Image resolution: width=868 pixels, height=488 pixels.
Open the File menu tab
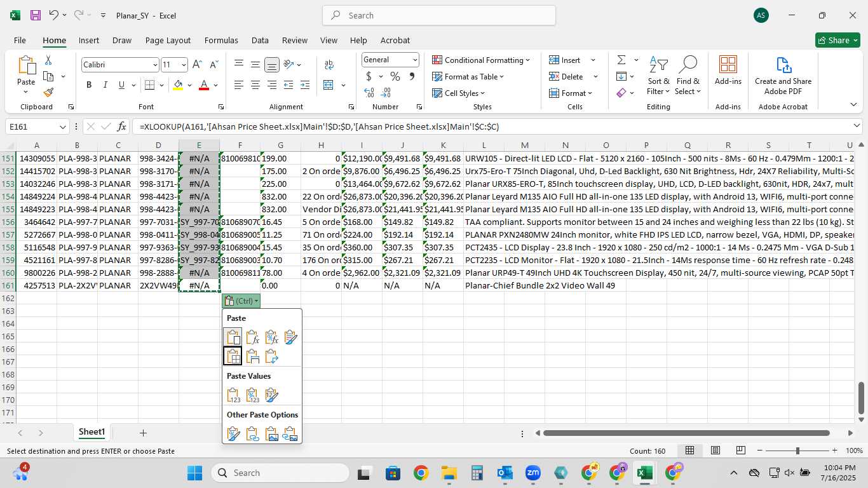20,40
